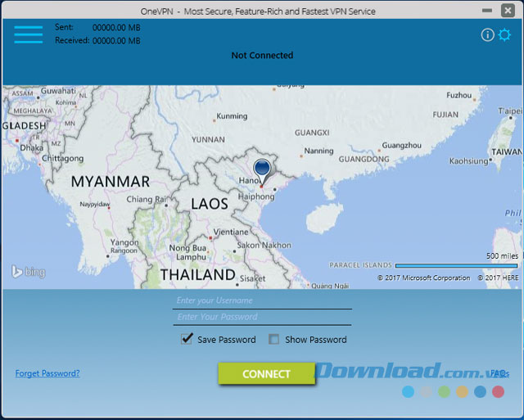Click the MYANMAR label on the map

(111, 182)
